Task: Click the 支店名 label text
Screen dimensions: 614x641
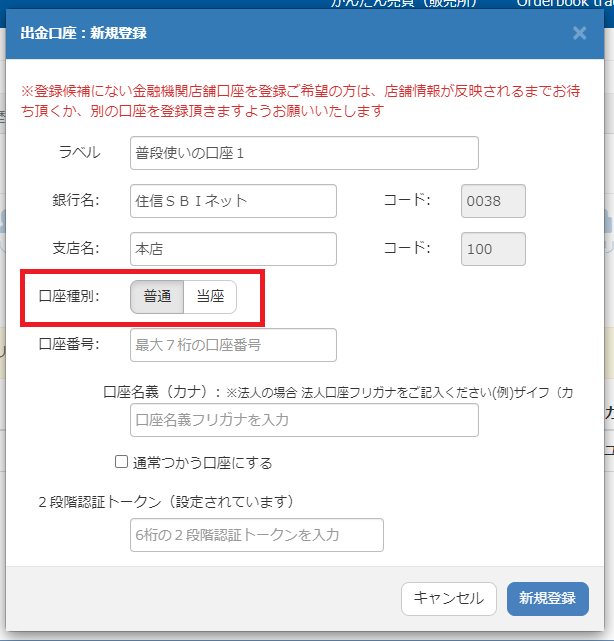Action: coord(76,248)
